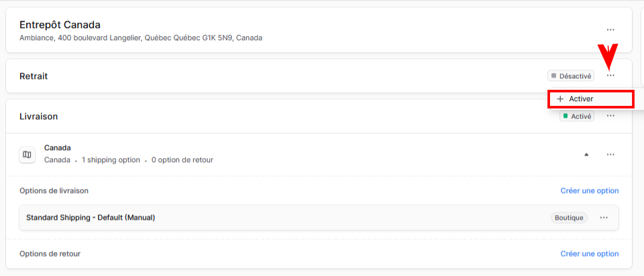Click the Entrepôt Canada title
This screenshot has height=276, width=644.
(60, 25)
